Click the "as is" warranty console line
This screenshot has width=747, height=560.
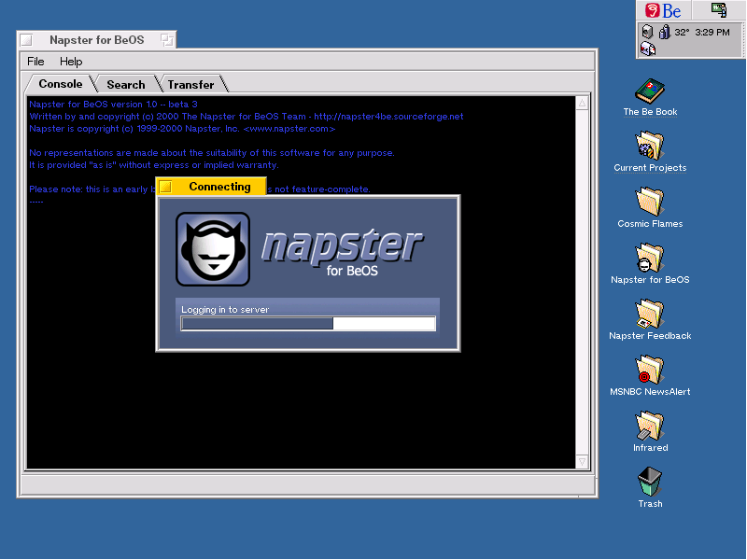[154, 165]
